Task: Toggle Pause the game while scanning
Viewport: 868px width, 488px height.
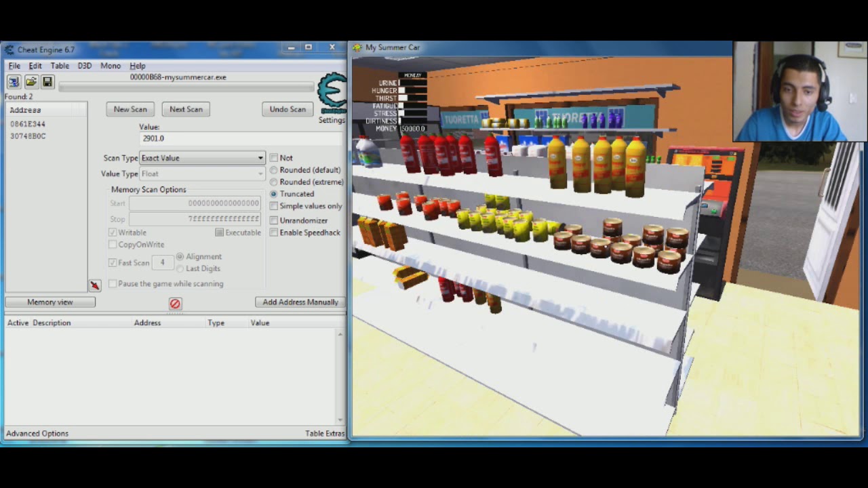Action: coord(113,284)
